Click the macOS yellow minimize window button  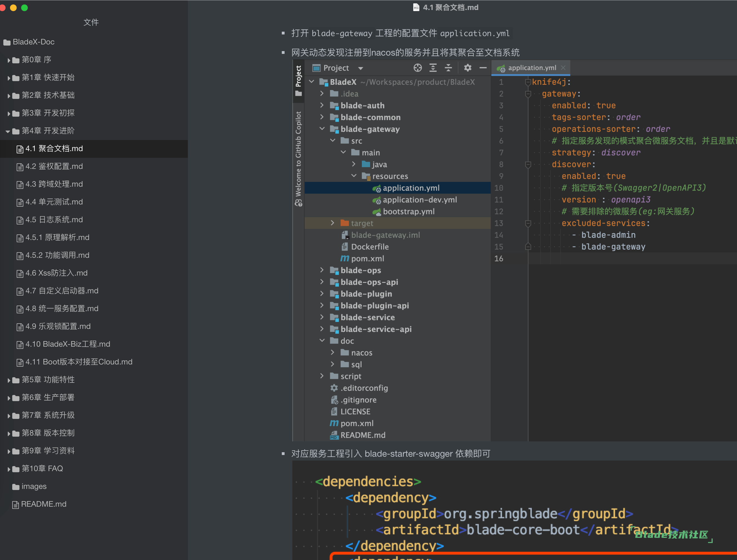[13, 8]
